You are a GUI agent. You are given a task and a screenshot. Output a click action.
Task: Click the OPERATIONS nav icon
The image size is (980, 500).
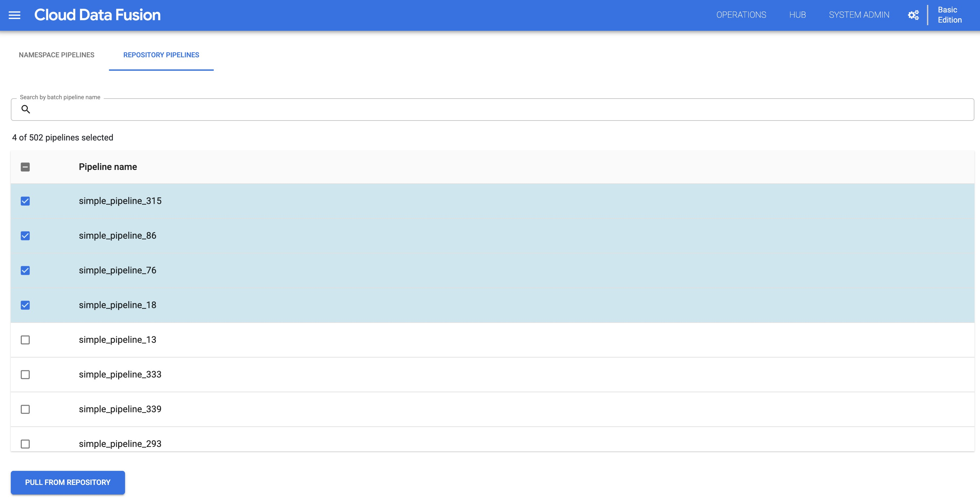coord(740,15)
